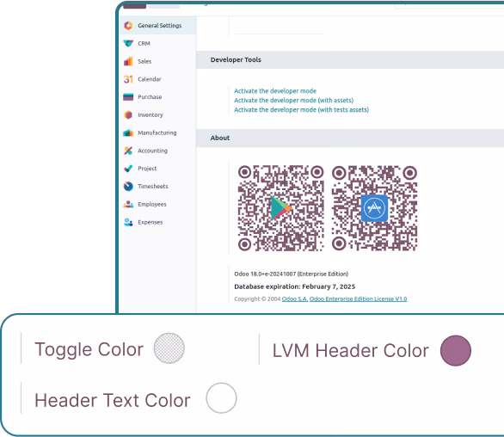Open Odoo Enterprise Edition License V1.0 link
This screenshot has width=504, height=437.
pos(358,299)
